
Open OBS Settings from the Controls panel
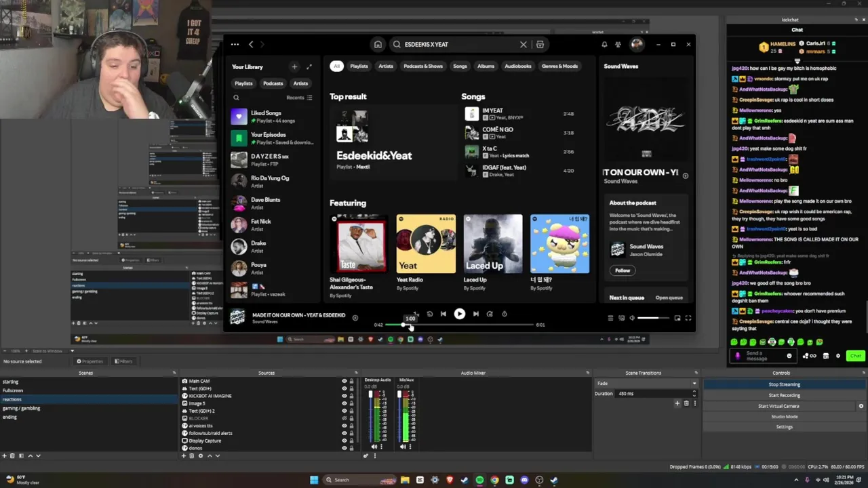click(x=784, y=427)
